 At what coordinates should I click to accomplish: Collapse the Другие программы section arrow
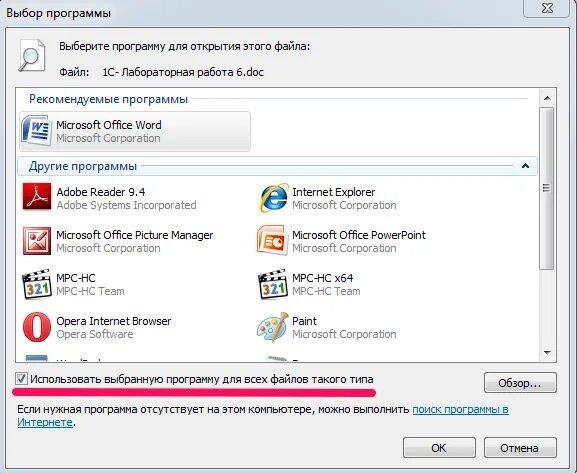[525, 166]
